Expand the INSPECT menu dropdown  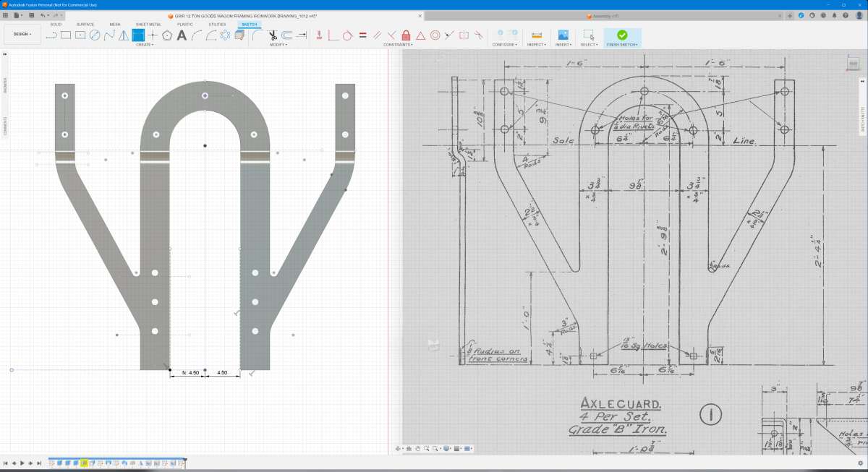(x=536, y=45)
